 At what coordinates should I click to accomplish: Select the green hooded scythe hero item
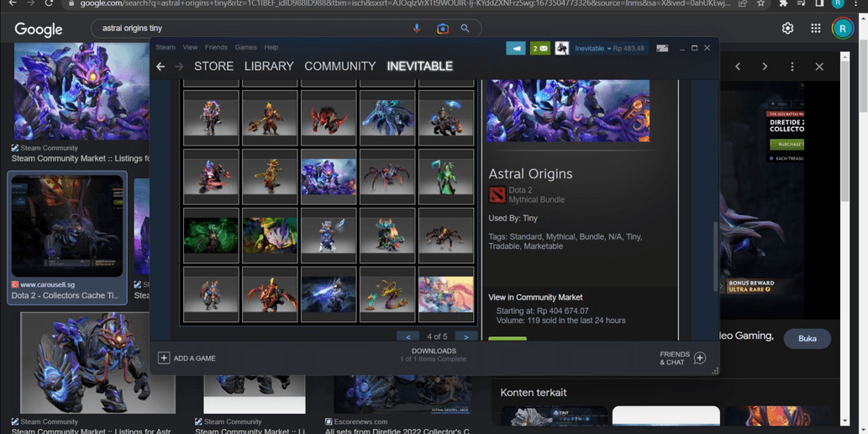446,177
